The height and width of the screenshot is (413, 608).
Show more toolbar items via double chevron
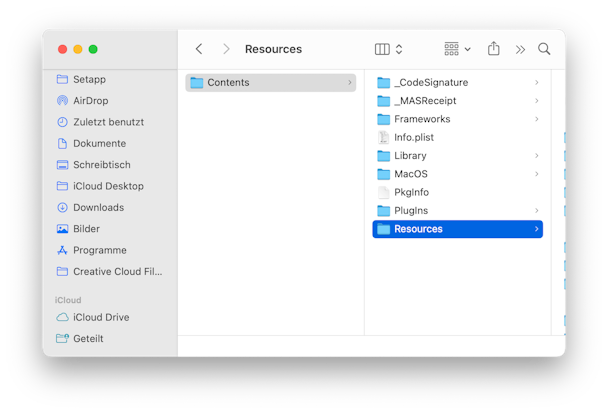click(x=520, y=50)
